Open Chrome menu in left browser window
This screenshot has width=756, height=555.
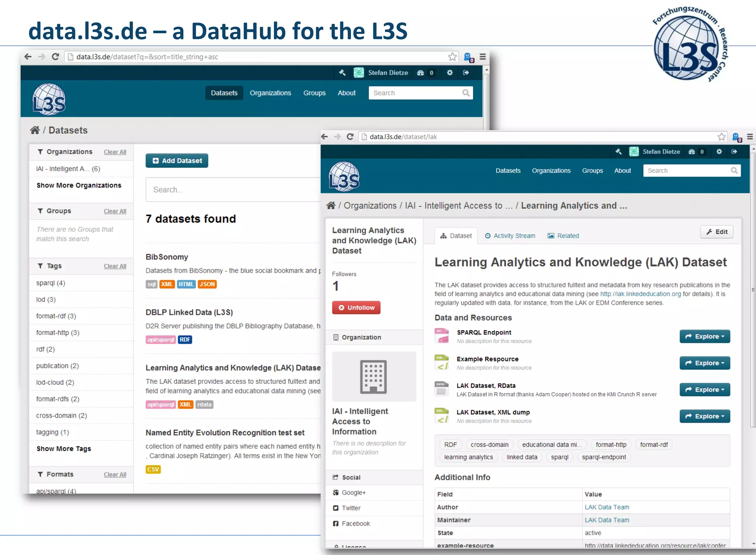coord(482,56)
